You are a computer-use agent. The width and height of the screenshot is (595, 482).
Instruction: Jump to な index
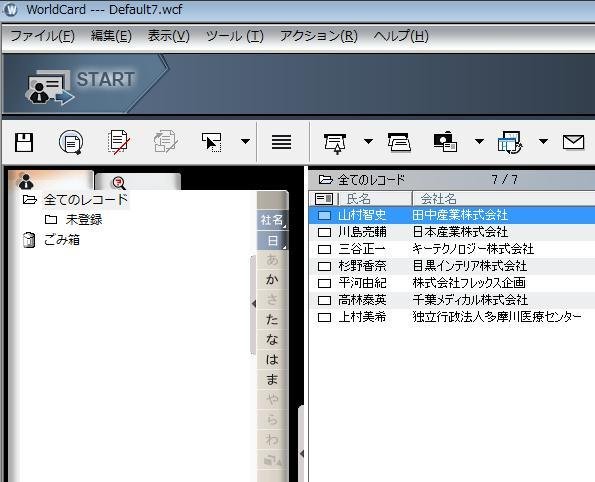(x=272, y=340)
